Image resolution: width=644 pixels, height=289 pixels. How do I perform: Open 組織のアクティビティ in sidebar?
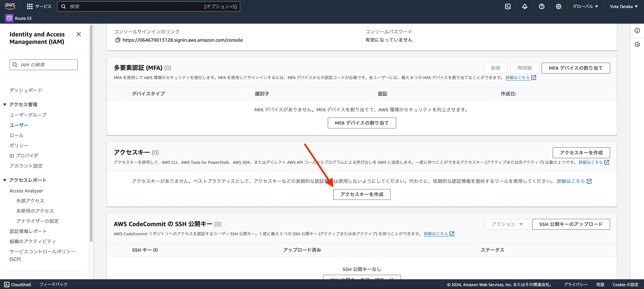[x=33, y=242]
